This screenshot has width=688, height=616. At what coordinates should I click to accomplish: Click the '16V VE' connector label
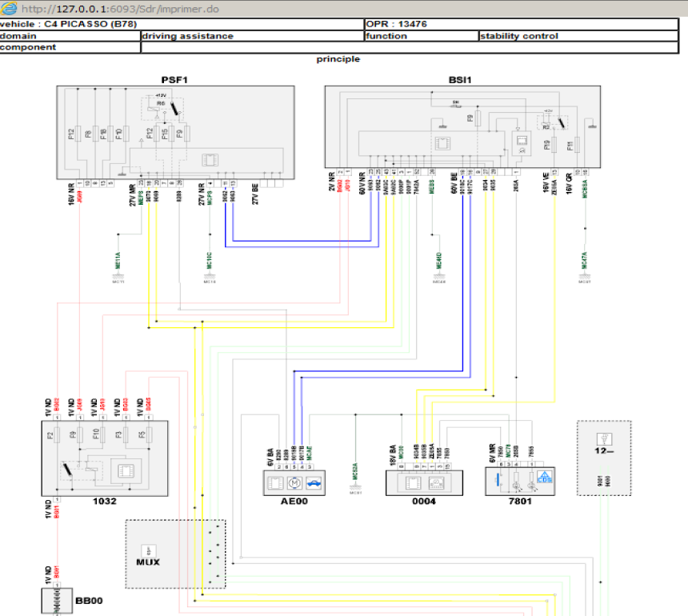pos(546,183)
